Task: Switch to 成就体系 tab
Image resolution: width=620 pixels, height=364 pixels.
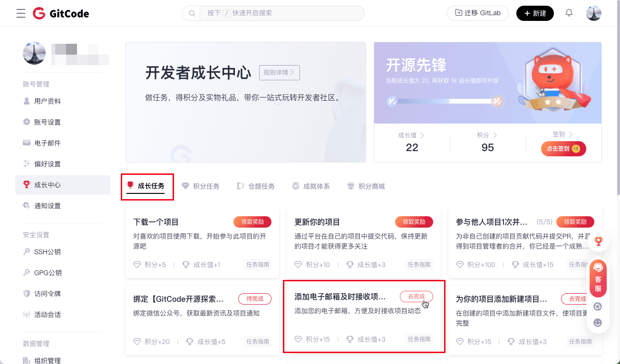Action: pyautogui.click(x=311, y=186)
